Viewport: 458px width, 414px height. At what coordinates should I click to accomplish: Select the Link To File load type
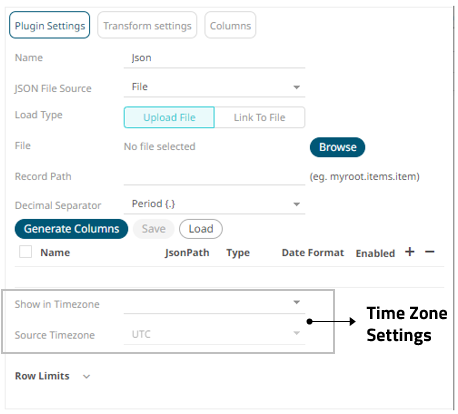point(259,117)
